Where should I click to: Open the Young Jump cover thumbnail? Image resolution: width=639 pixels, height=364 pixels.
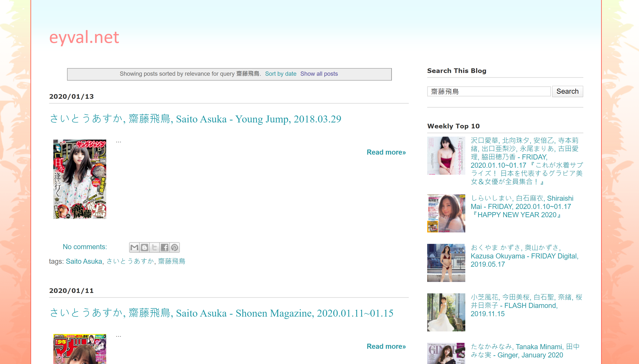[x=80, y=179]
